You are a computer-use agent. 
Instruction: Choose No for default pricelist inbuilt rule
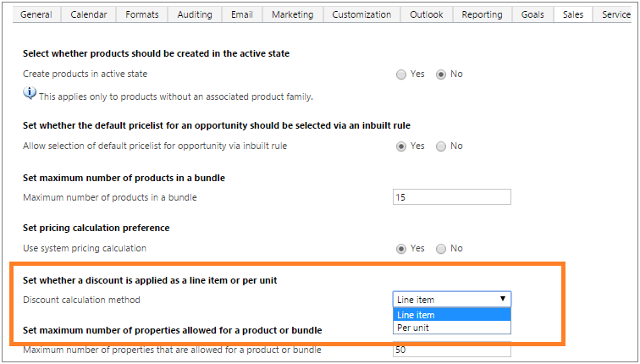click(x=441, y=146)
